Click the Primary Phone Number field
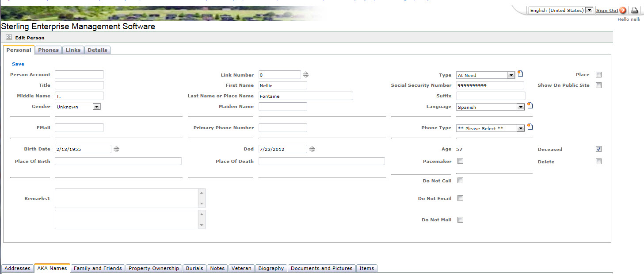This screenshot has width=644, height=274. pos(282,128)
